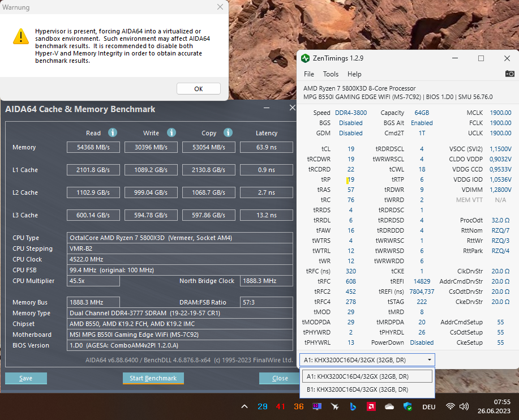
Task: Click the paper plane tray icon
Action: (334, 406)
